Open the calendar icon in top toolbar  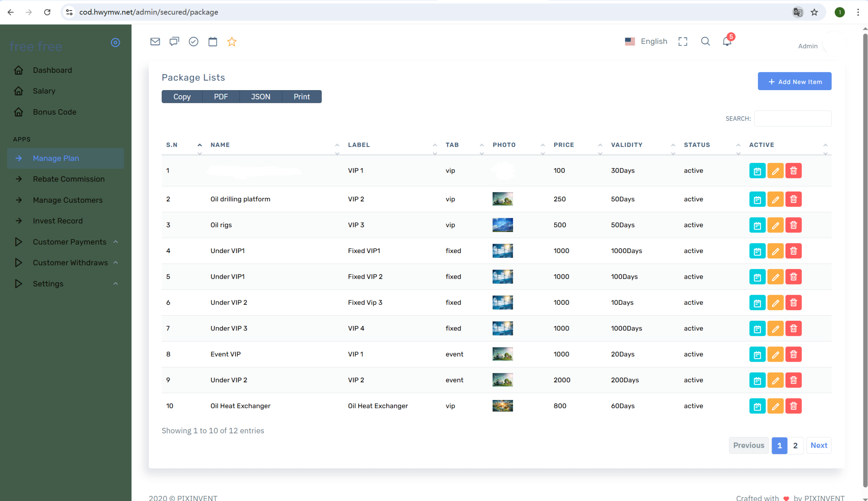[x=213, y=42]
